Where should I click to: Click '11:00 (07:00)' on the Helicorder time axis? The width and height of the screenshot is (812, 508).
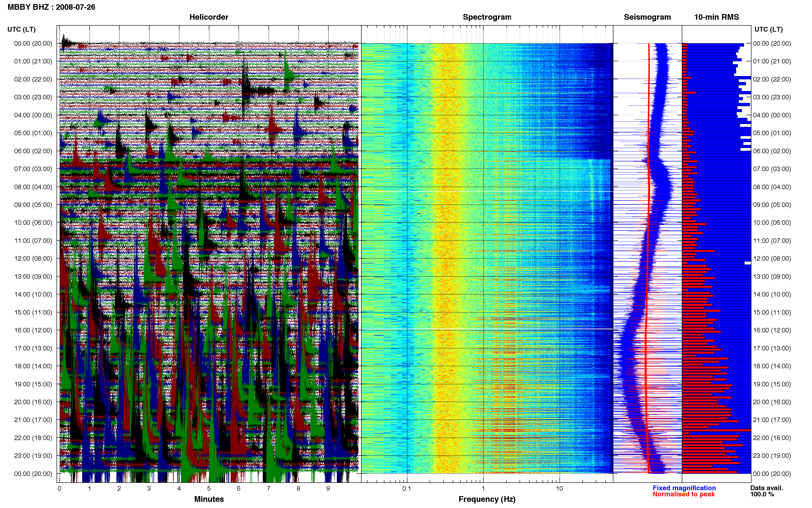click(33, 240)
